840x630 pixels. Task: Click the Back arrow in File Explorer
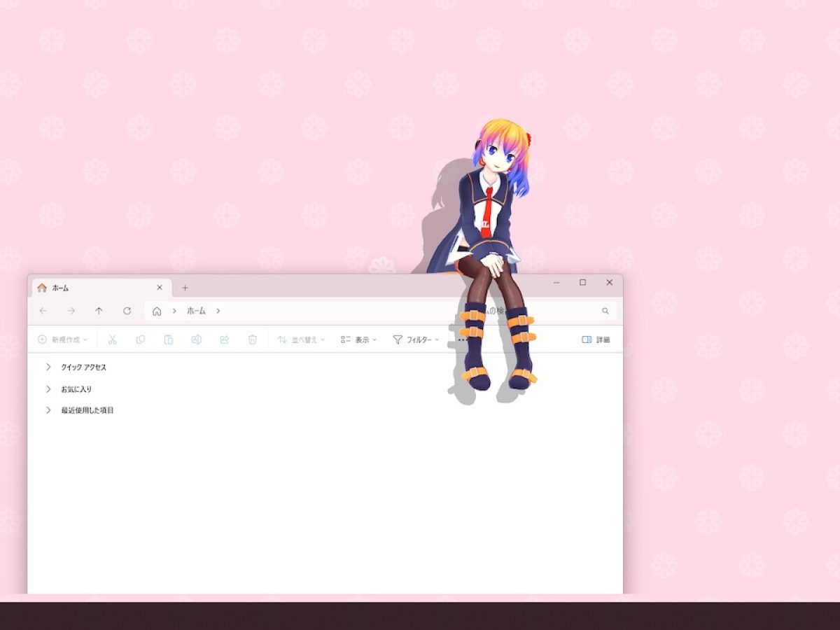click(x=43, y=311)
